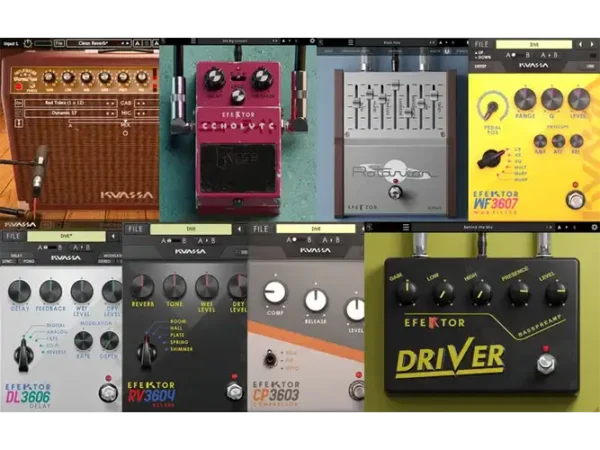
Task: Click the Comp knob on CP3603
Action: click(275, 293)
